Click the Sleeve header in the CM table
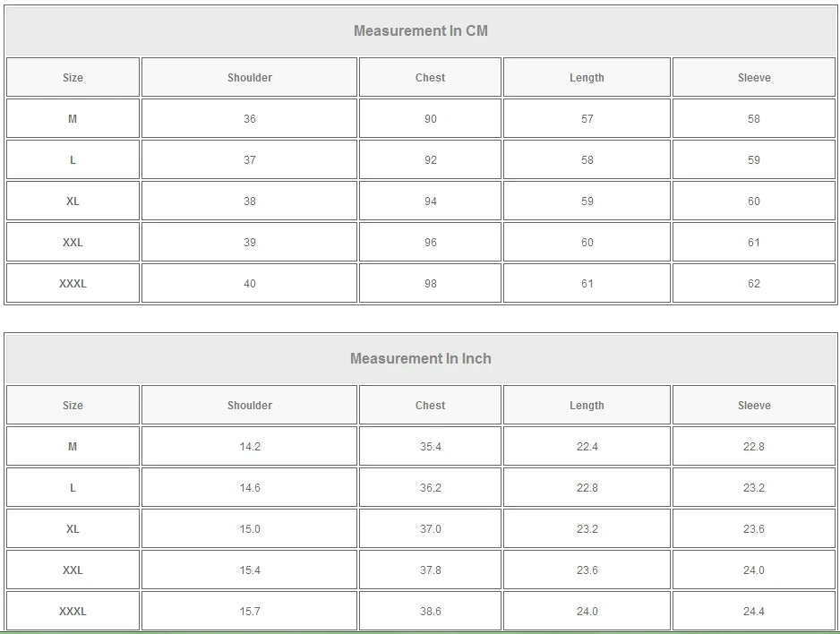This screenshot has width=840, height=634. [754, 78]
